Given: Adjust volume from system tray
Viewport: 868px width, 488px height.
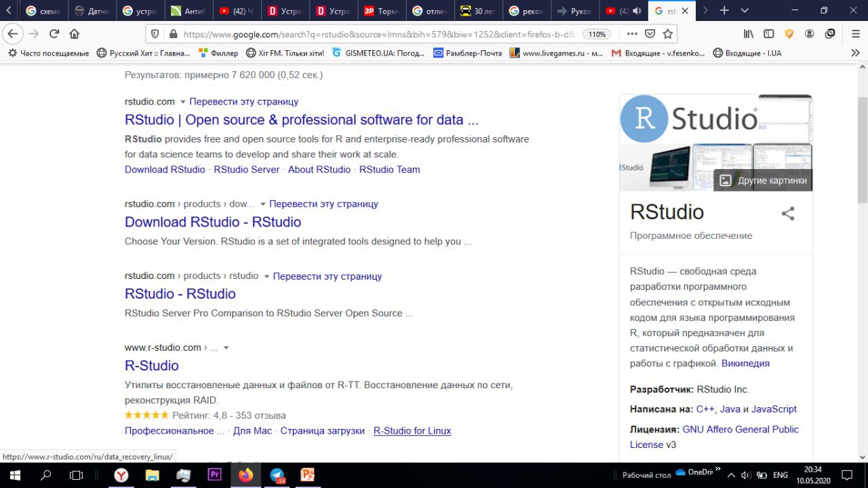Looking at the screenshot, I should point(745,475).
